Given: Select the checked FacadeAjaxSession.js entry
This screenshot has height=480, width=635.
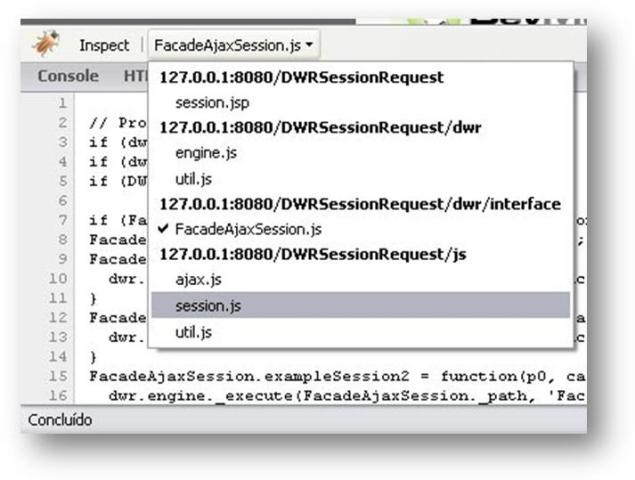Looking at the screenshot, I should (248, 229).
